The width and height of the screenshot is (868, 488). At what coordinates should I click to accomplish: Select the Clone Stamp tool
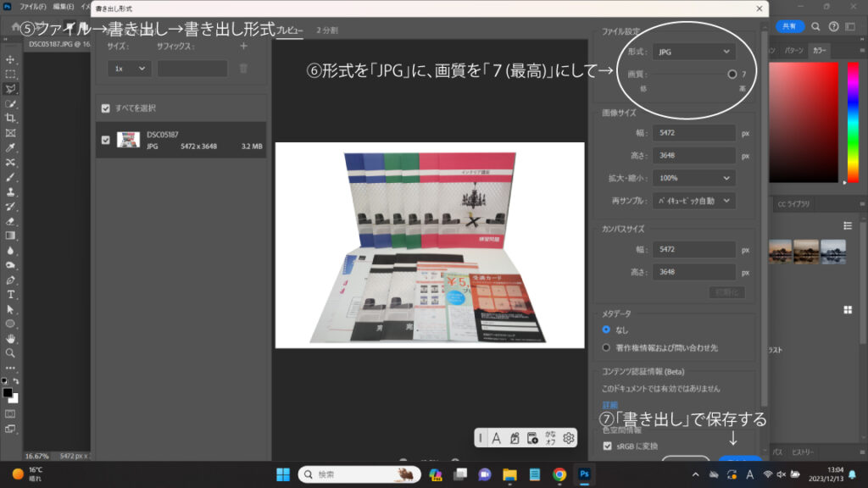coord(11,191)
